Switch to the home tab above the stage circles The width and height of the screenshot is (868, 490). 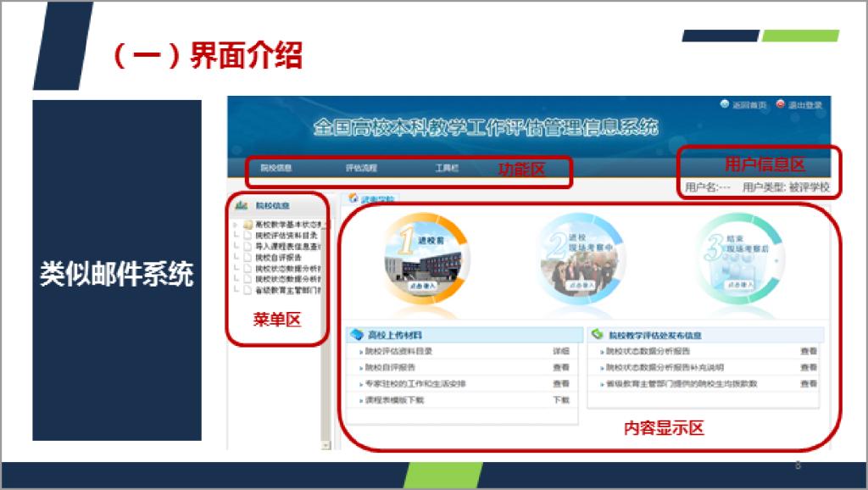[x=371, y=198]
